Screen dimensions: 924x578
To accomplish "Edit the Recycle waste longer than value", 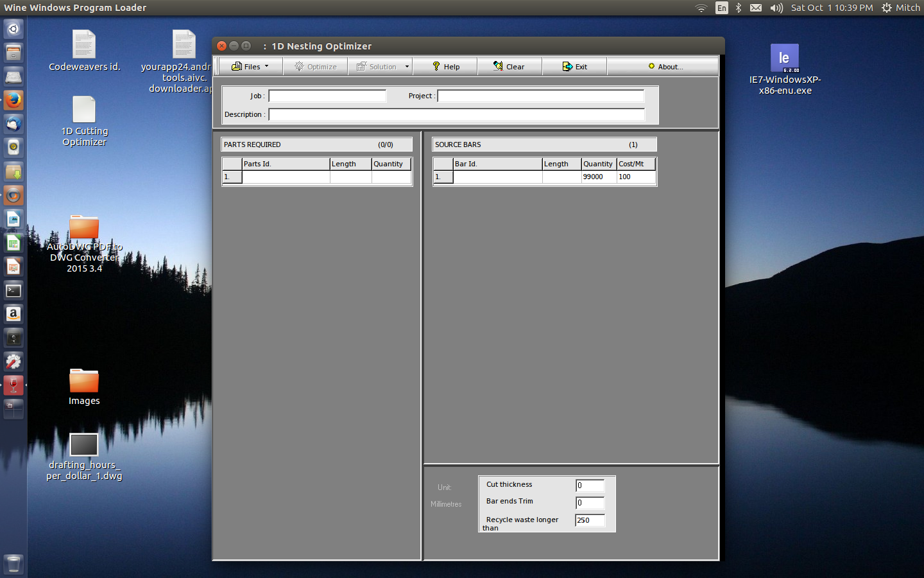I will pos(589,521).
